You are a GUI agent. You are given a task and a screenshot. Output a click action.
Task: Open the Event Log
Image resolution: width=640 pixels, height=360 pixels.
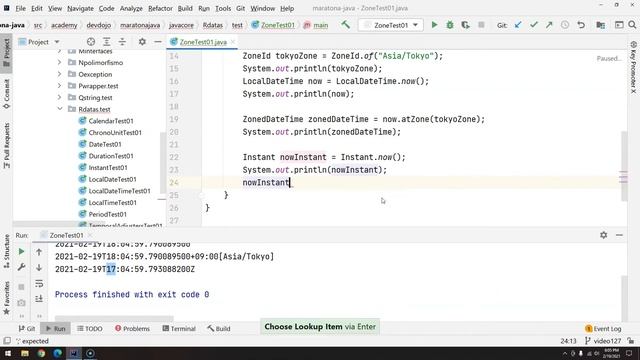click(603, 328)
